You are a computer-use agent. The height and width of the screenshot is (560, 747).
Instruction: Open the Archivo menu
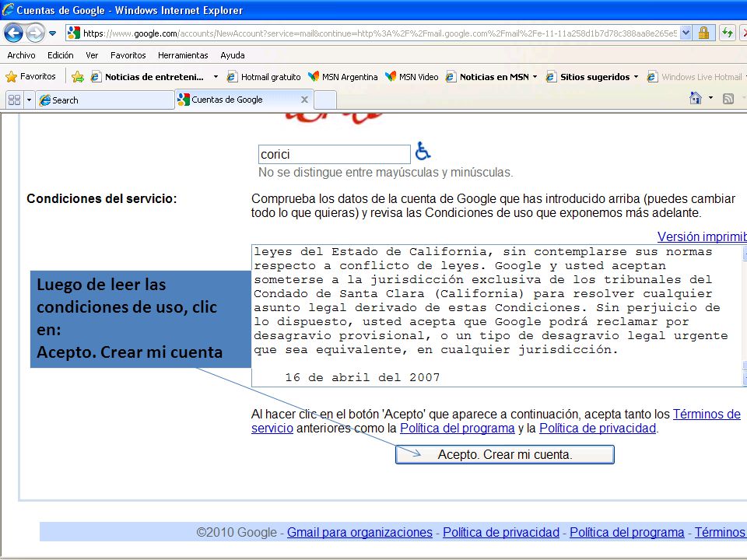[x=22, y=55]
